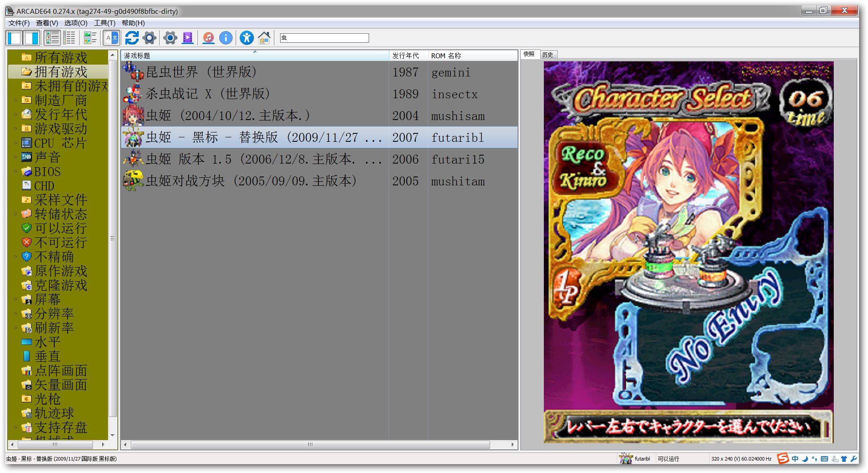Toggle the 中 Chinese input mode icon

(795, 458)
